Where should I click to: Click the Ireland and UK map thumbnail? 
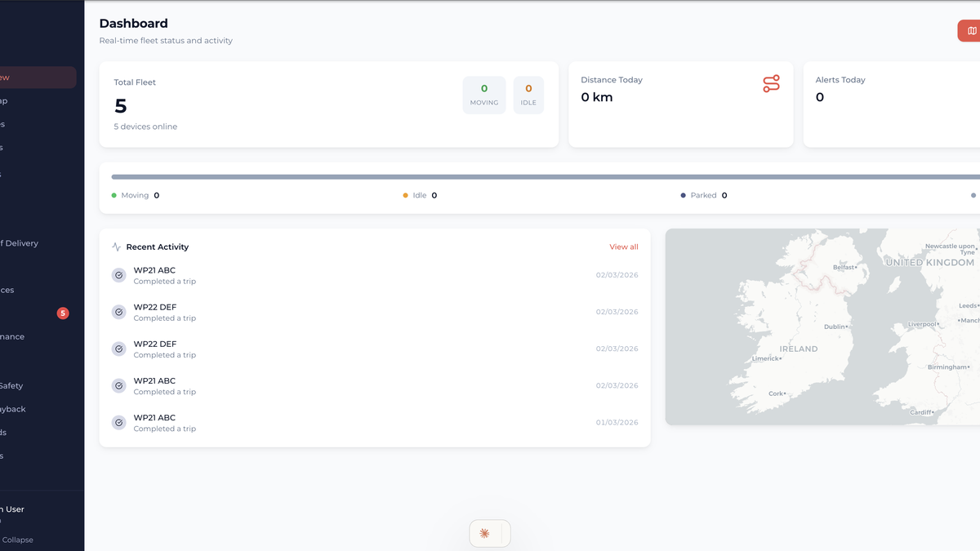(x=822, y=327)
